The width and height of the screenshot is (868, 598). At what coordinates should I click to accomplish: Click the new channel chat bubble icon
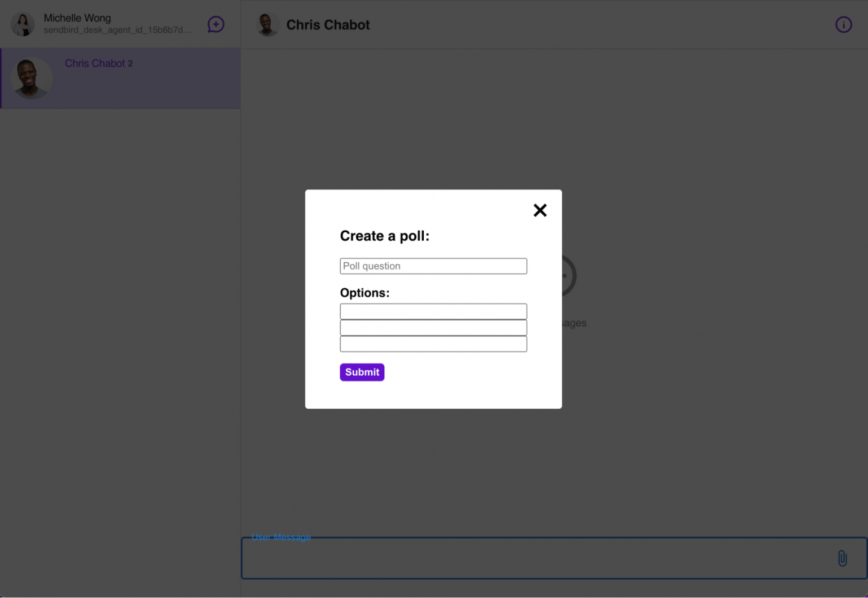[x=216, y=24]
